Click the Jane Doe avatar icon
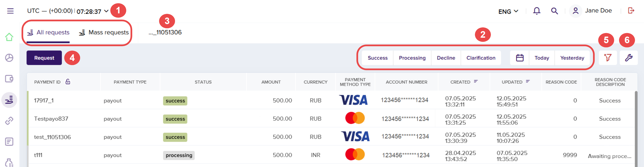The width and height of the screenshot is (644, 167). coord(576,11)
